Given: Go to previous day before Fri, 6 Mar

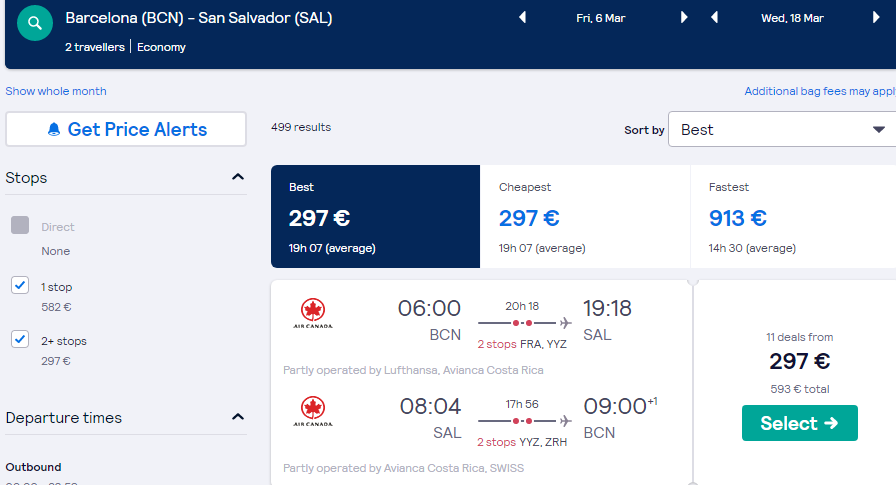Looking at the screenshot, I should tap(522, 18).
